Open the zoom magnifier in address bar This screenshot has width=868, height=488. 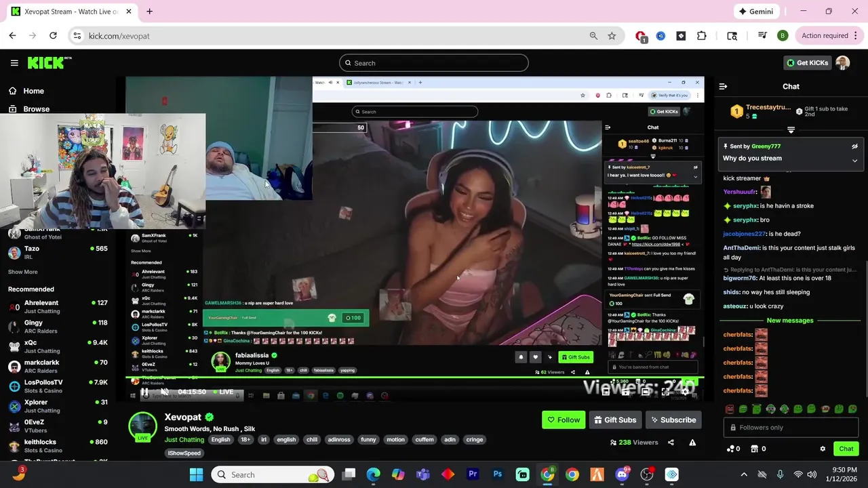[593, 36]
